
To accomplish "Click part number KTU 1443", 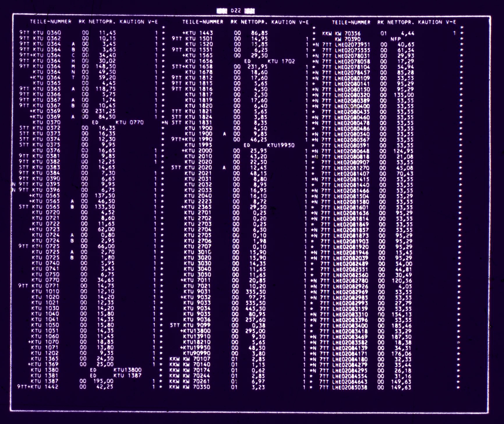I will tap(199, 33).
